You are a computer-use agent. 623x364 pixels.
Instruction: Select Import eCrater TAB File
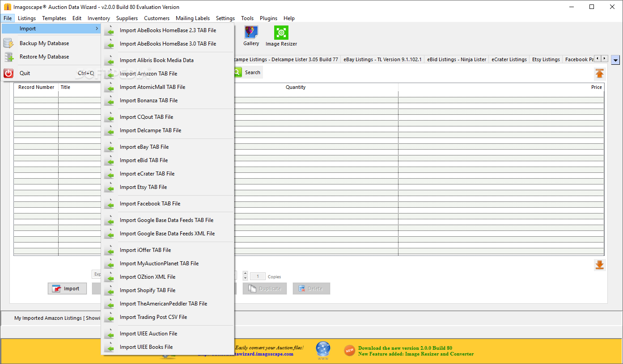[x=168, y=174]
